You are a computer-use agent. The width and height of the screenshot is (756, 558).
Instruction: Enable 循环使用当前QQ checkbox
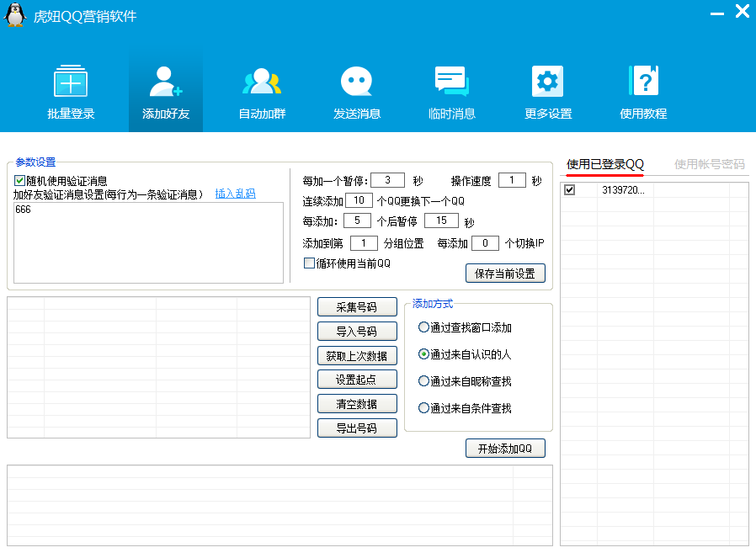pos(309,263)
